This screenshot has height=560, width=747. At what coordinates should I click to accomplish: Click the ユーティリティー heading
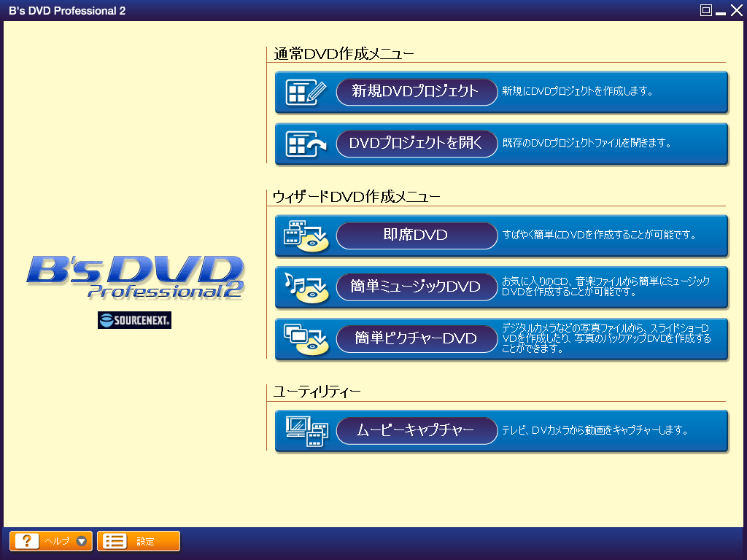tap(317, 392)
